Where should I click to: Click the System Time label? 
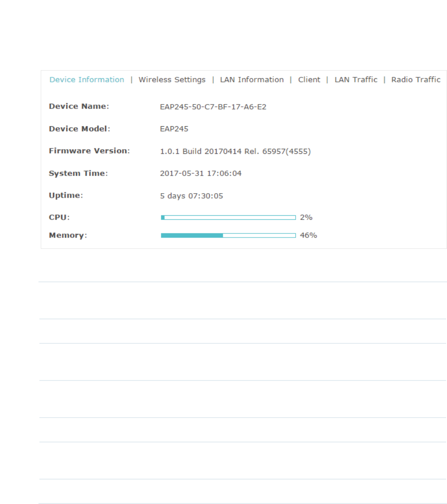78,174
